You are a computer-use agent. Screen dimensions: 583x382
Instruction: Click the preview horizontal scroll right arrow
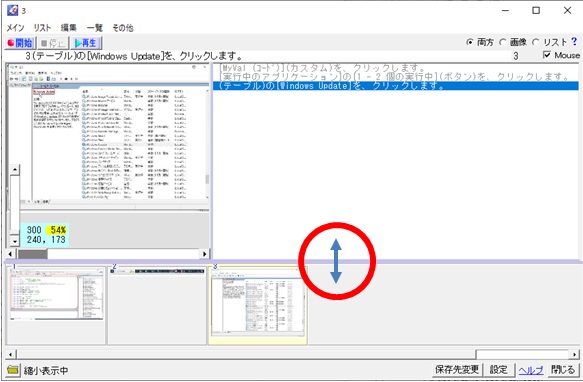point(204,254)
